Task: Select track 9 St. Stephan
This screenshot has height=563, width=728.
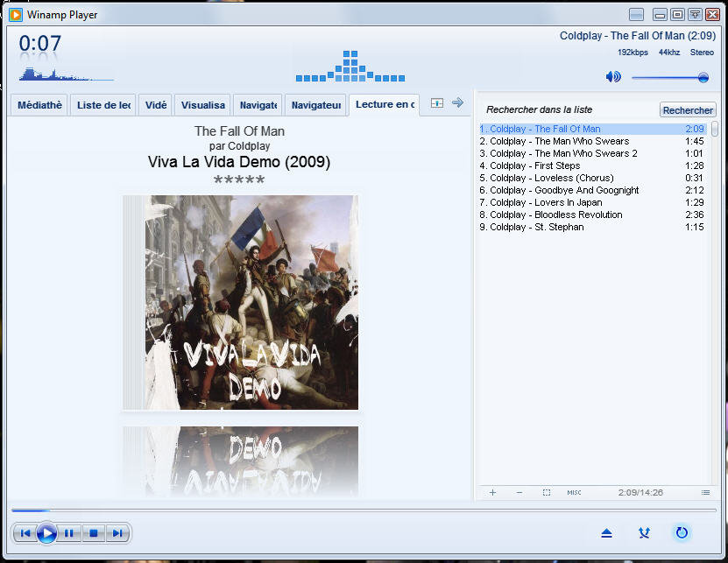Action: 592,228
